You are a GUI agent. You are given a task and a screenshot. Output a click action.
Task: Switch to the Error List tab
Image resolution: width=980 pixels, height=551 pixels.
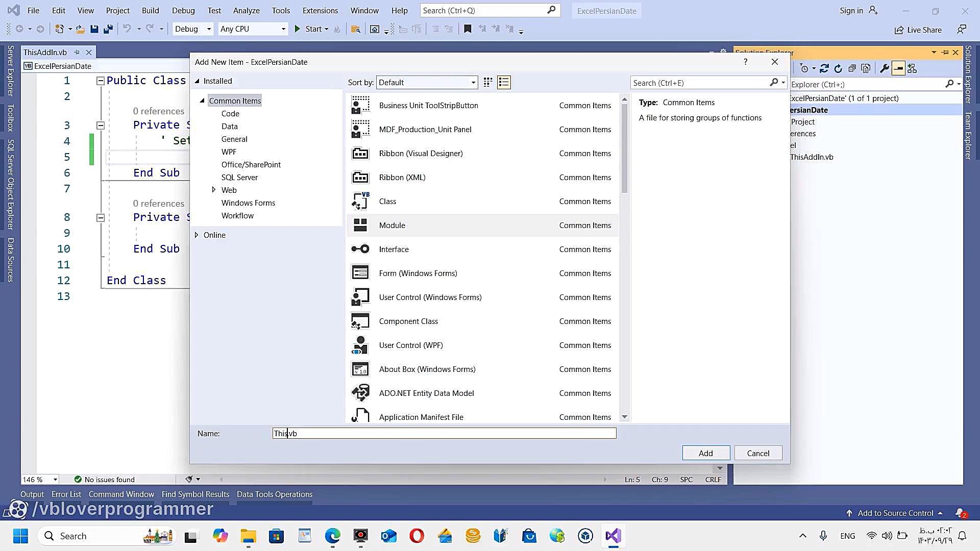[66, 494]
